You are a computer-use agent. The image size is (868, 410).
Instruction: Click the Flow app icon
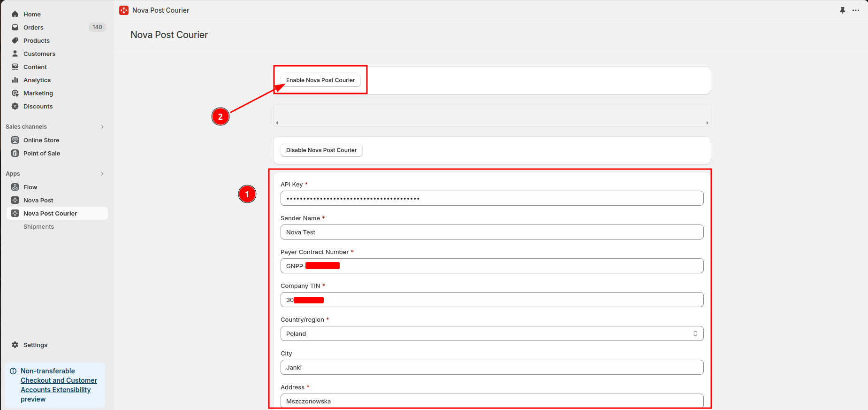point(15,187)
